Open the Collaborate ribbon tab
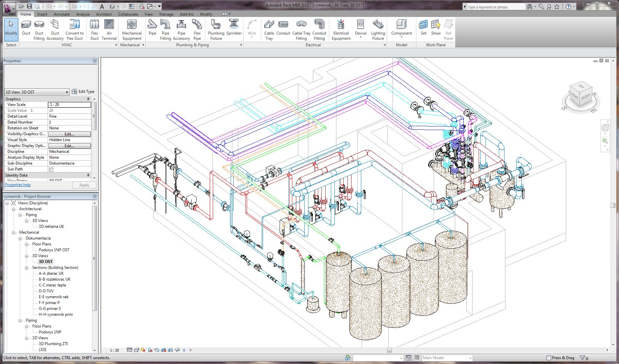The image size is (619, 364). 128,14
